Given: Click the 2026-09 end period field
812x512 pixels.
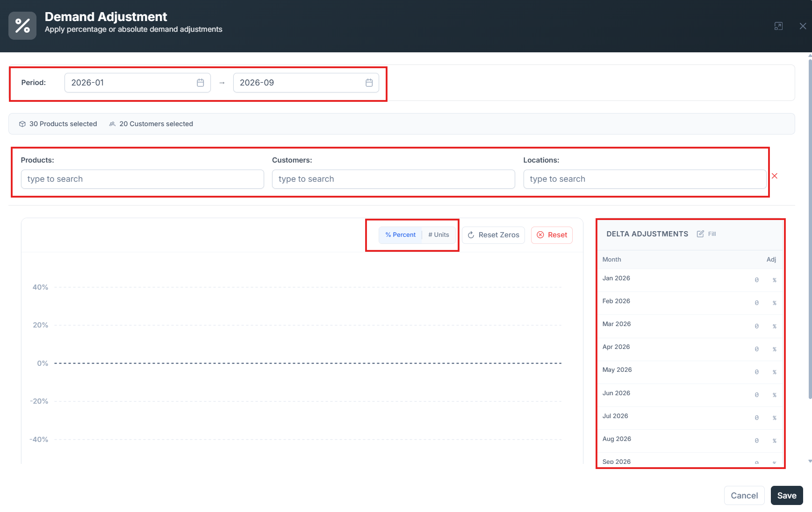Looking at the screenshot, I should [x=306, y=83].
